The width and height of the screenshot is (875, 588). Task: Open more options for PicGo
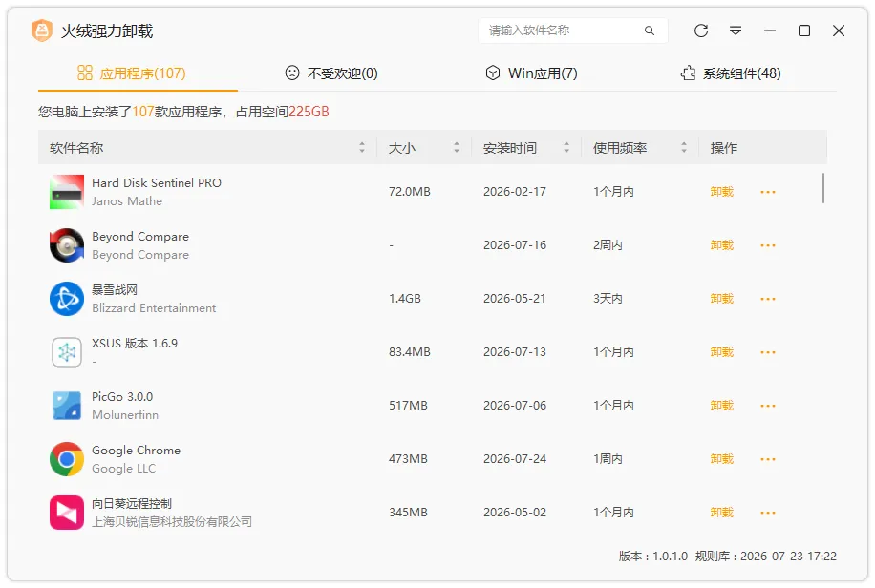[768, 406]
